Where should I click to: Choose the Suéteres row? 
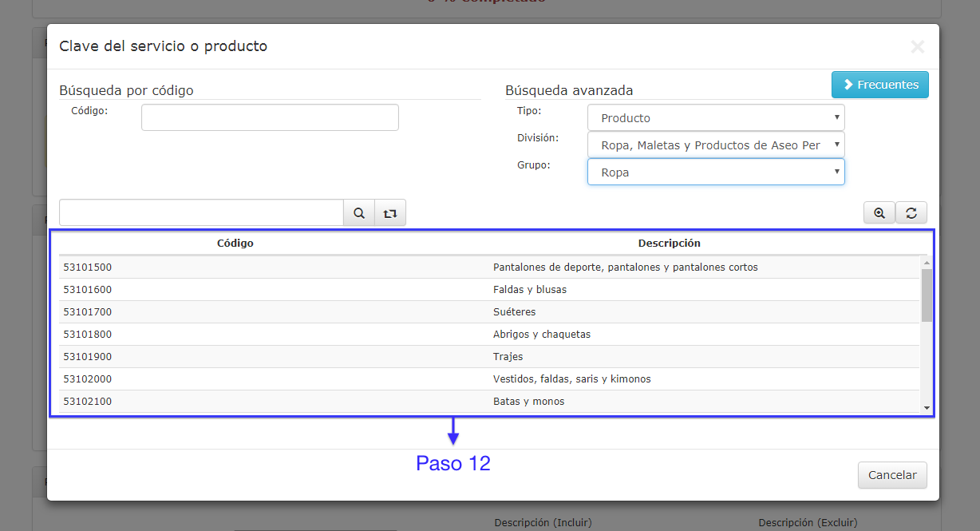click(489, 312)
